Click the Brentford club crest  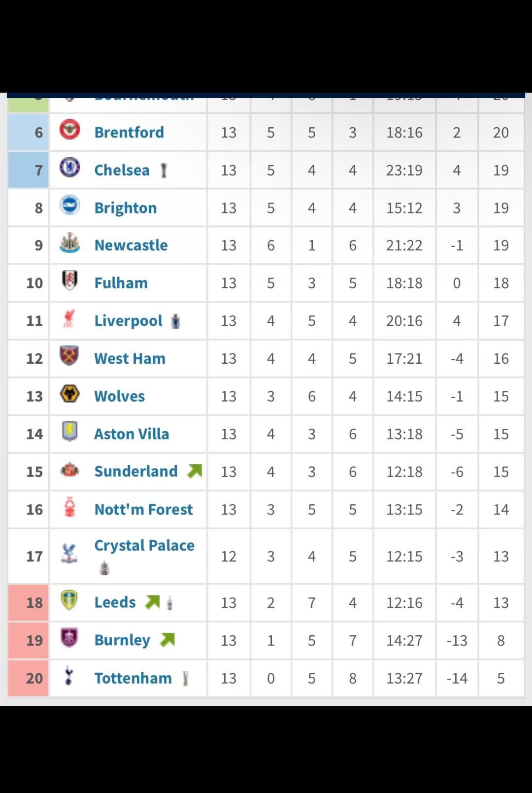point(69,130)
